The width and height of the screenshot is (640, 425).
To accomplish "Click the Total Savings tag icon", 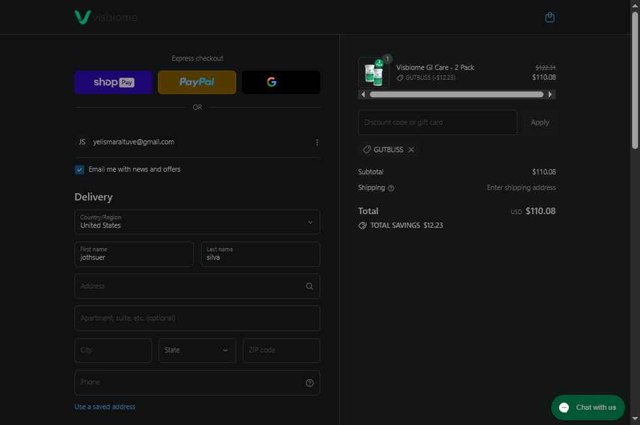I will (x=362, y=225).
